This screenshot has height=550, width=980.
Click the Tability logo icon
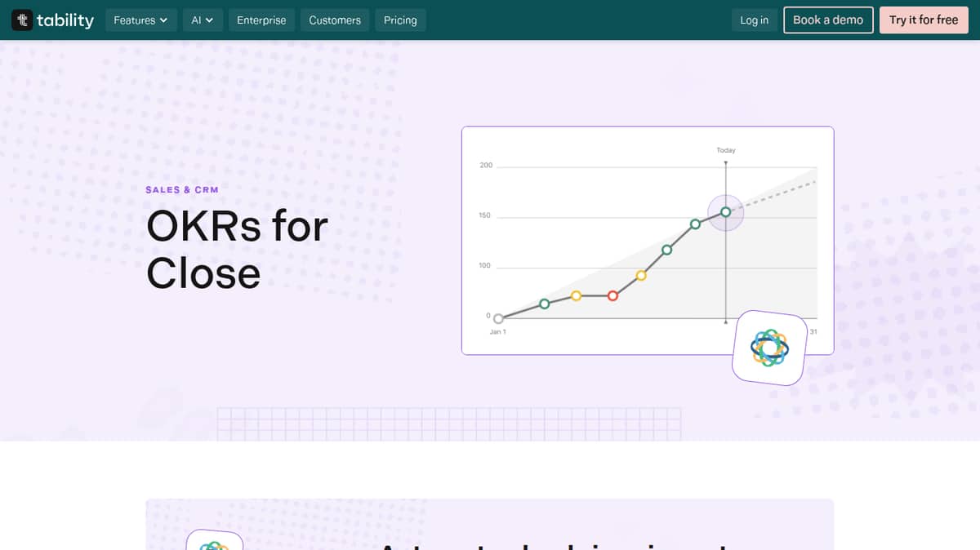(x=22, y=20)
